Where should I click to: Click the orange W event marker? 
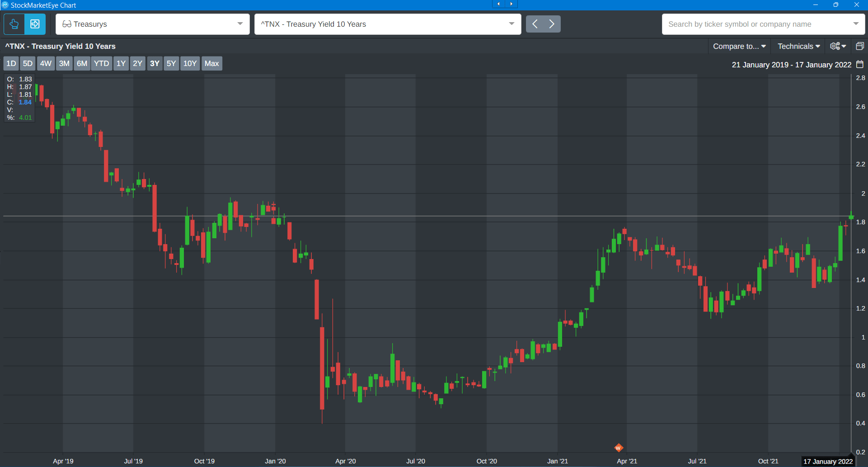[619, 448]
